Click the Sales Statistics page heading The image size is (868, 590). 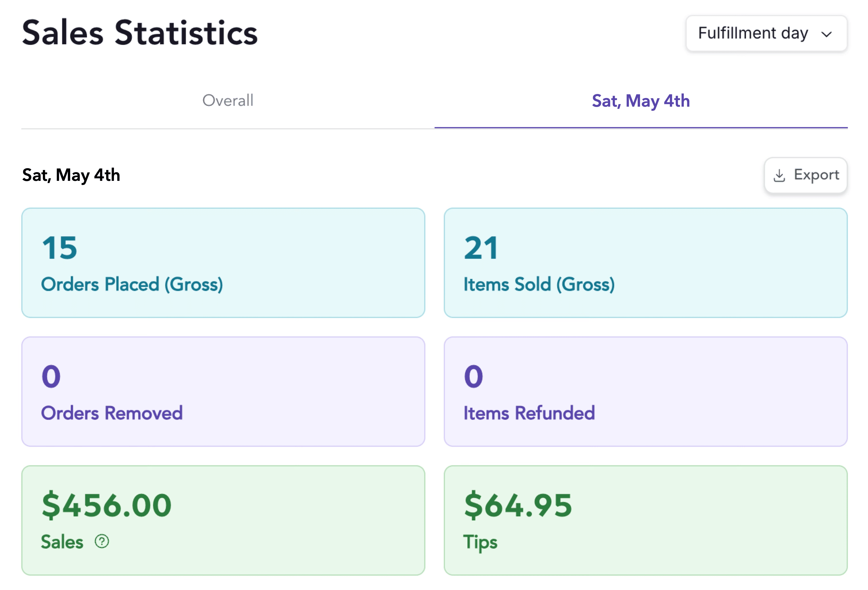[x=140, y=33]
